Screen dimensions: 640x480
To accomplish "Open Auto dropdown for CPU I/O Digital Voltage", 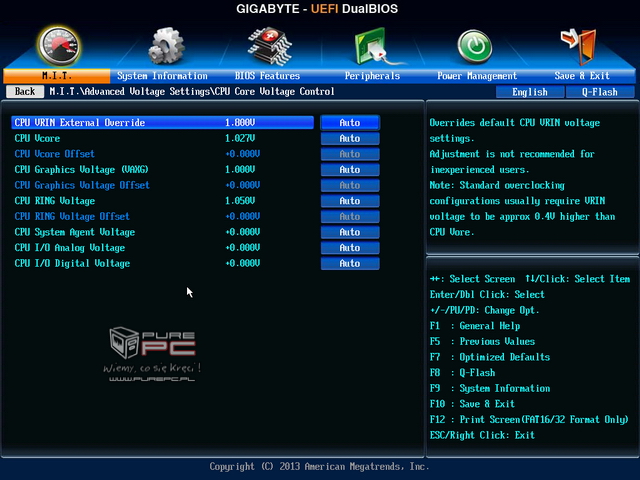I will [350, 263].
